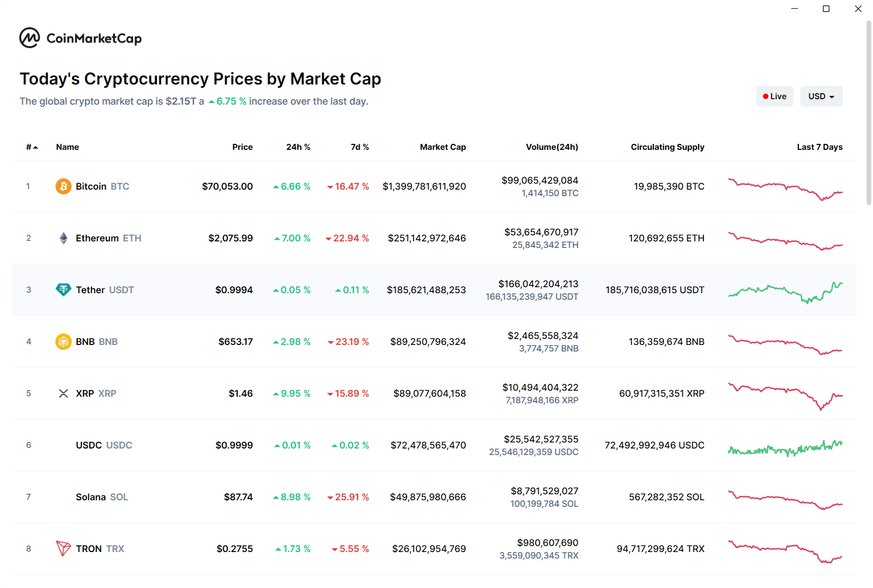The width and height of the screenshot is (873, 588).
Task: Sort table by Volume(24h) column
Action: [551, 147]
